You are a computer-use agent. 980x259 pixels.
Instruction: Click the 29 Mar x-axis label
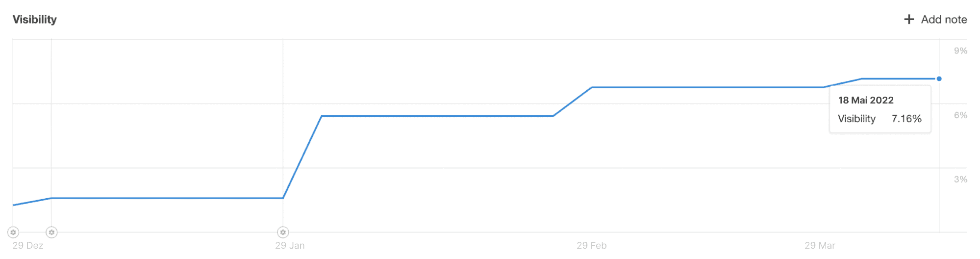tap(820, 246)
